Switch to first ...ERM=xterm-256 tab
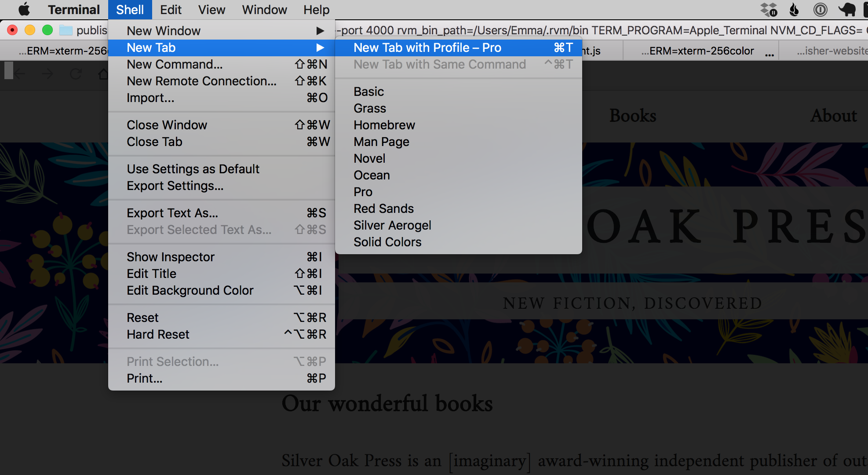This screenshot has width=868, height=475. 54,51
